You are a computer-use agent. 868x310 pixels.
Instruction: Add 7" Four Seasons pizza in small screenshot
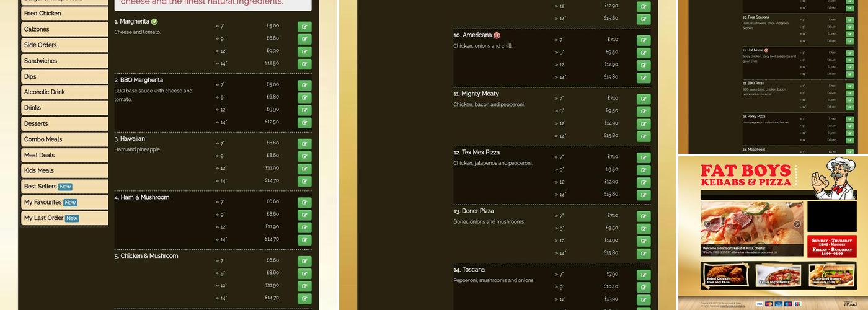click(850, 20)
